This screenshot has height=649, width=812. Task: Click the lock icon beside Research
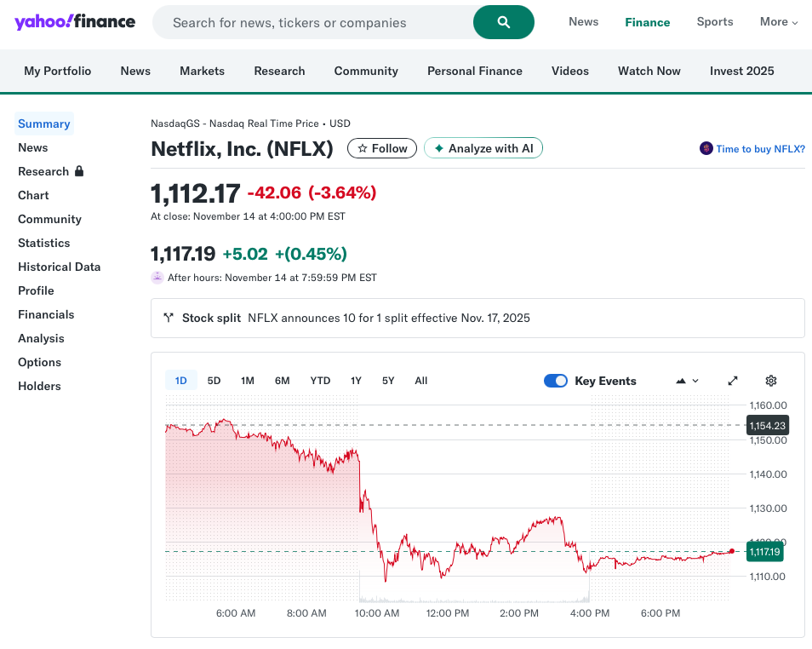coord(79,171)
